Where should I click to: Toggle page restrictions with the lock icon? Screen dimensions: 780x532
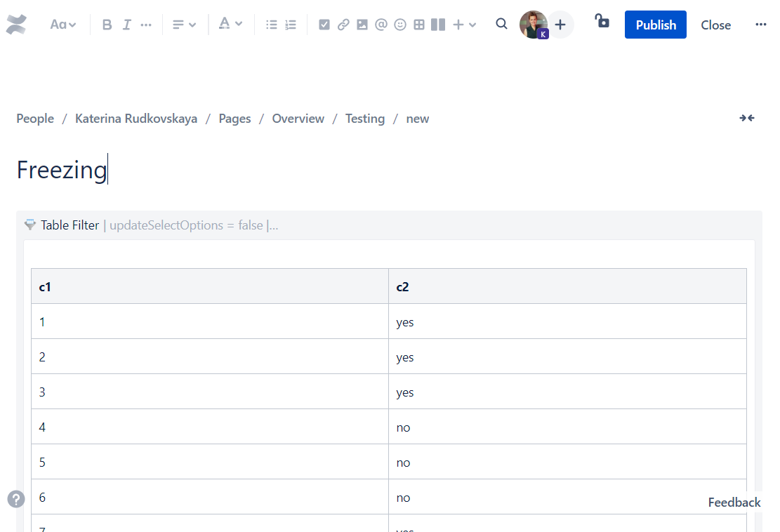point(602,22)
